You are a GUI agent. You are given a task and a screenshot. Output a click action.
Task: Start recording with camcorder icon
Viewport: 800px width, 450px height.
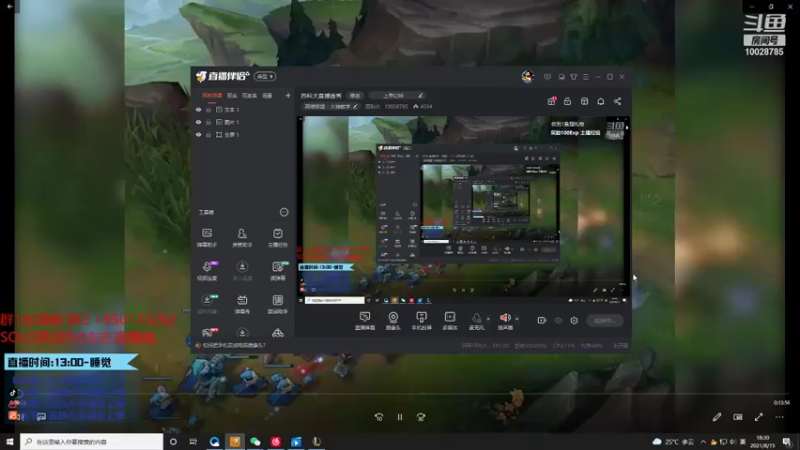[x=542, y=320]
